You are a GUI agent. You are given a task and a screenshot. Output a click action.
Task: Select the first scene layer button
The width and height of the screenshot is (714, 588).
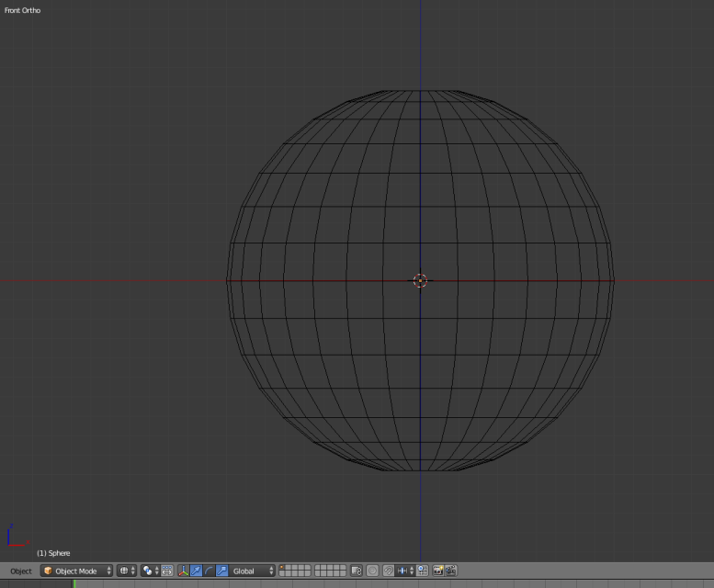283,568
